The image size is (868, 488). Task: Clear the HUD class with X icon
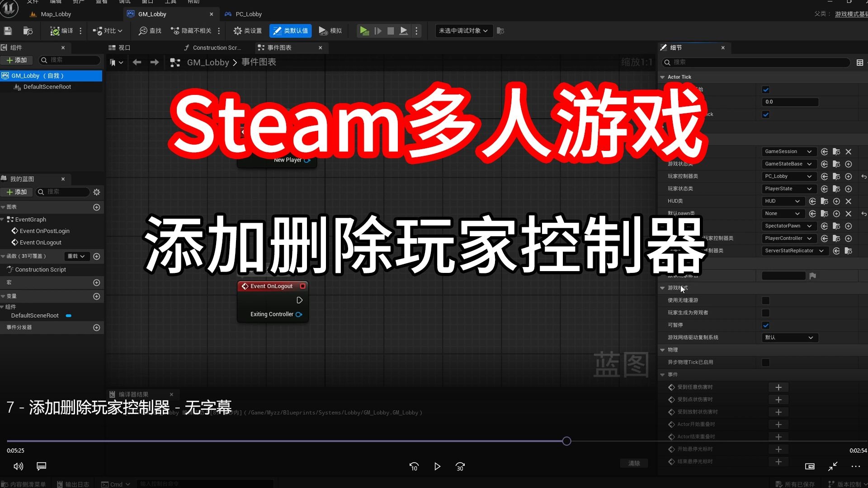click(x=848, y=201)
